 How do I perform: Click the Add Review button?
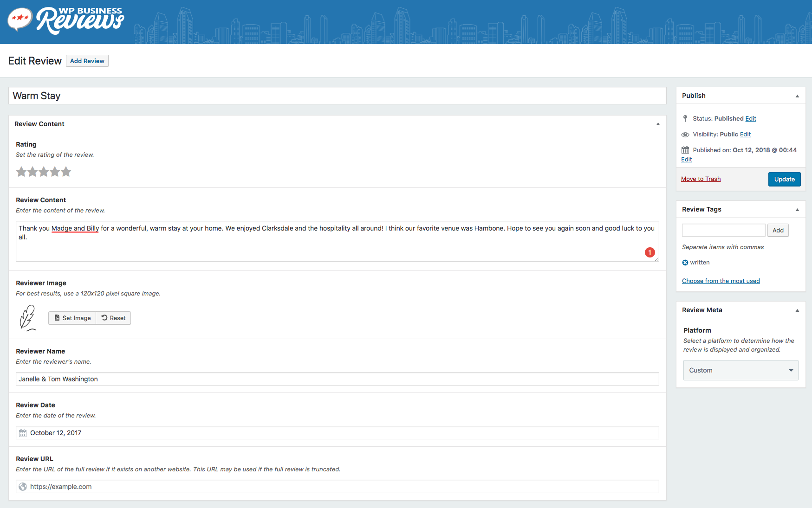[x=87, y=61]
